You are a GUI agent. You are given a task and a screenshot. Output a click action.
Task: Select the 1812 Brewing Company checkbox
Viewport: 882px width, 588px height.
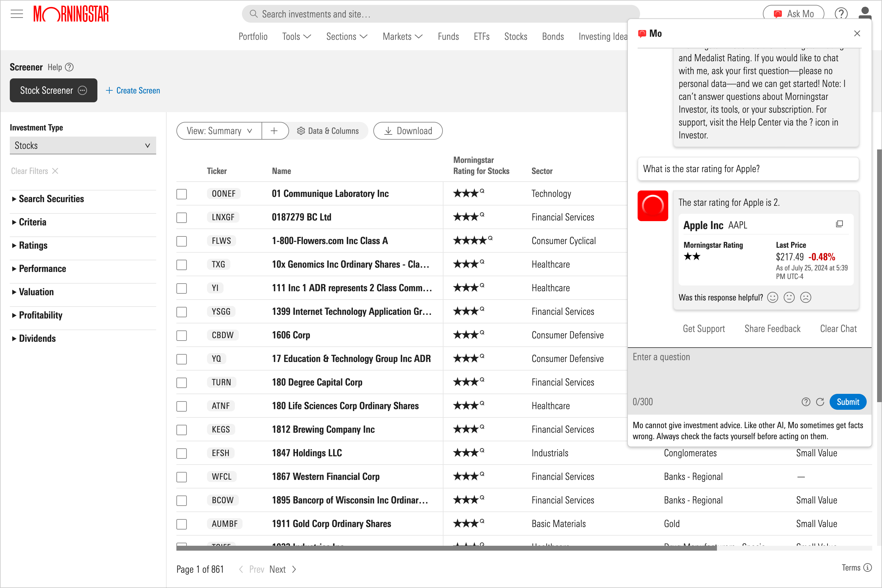182,430
